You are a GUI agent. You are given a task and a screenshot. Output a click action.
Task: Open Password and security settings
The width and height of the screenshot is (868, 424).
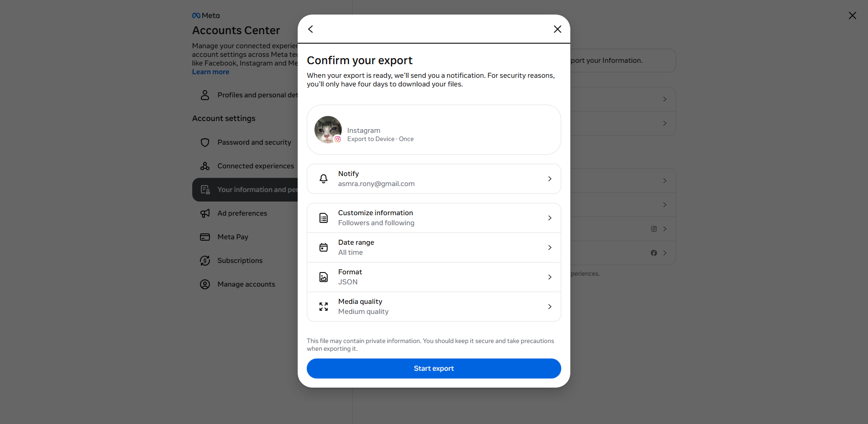coord(245,142)
